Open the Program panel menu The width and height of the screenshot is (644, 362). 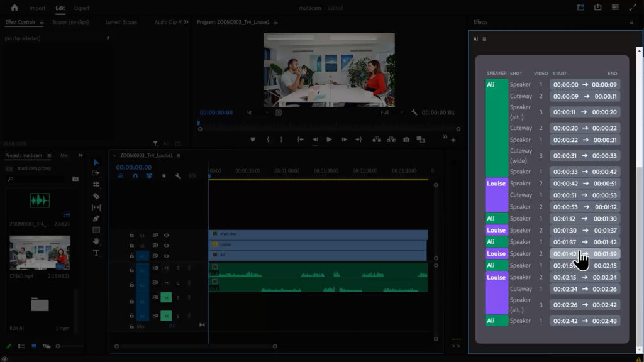pos(276,21)
